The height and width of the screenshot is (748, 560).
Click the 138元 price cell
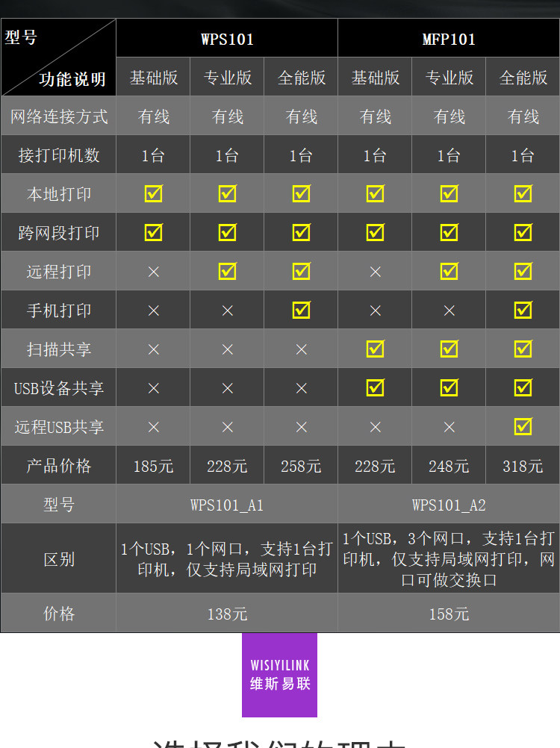(228, 614)
